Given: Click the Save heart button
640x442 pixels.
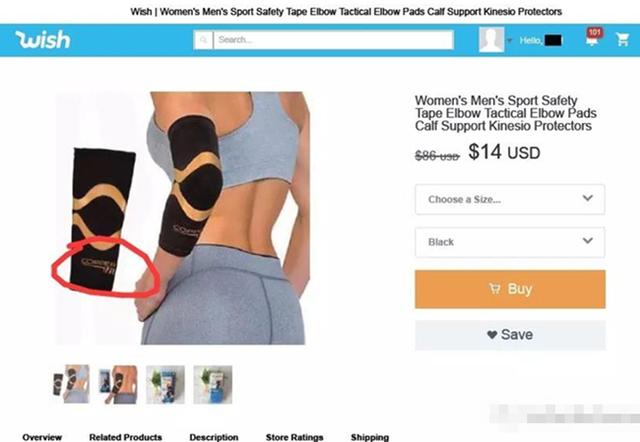Looking at the screenshot, I should pos(510,335).
